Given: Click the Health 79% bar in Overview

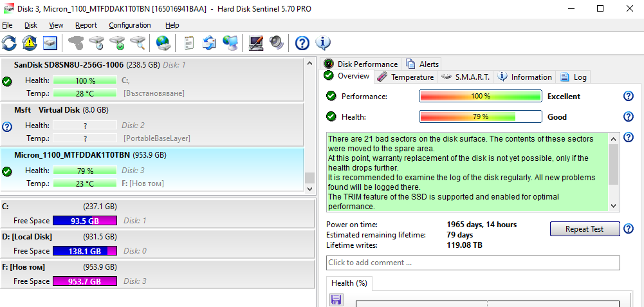Looking at the screenshot, I should [x=480, y=117].
